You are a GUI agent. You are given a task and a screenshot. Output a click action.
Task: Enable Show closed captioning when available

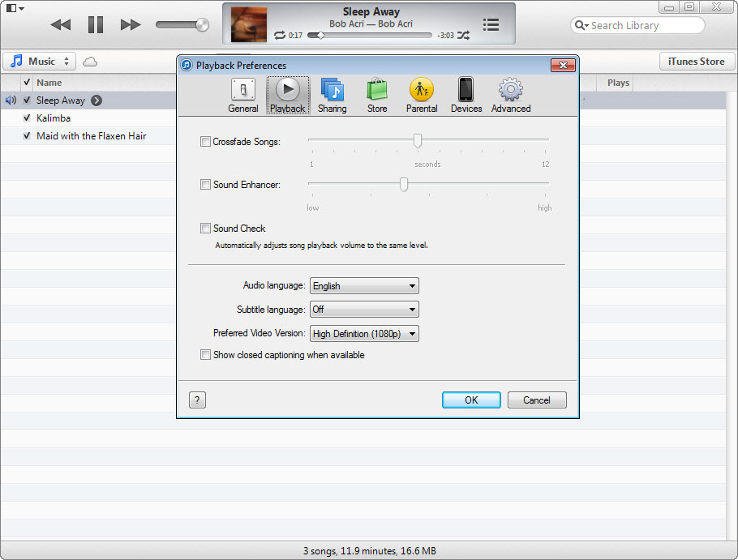click(205, 355)
